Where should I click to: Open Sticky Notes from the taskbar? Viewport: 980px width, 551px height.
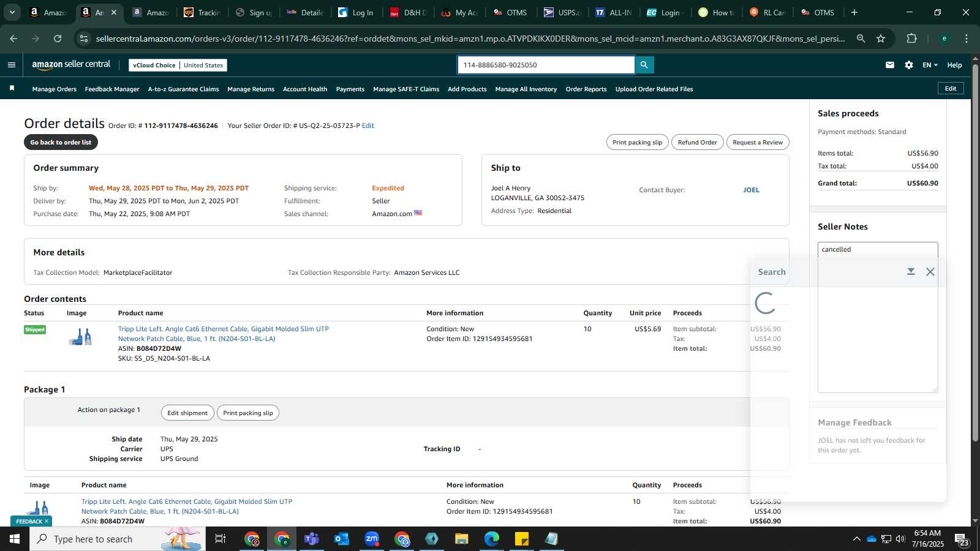(522, 539)
